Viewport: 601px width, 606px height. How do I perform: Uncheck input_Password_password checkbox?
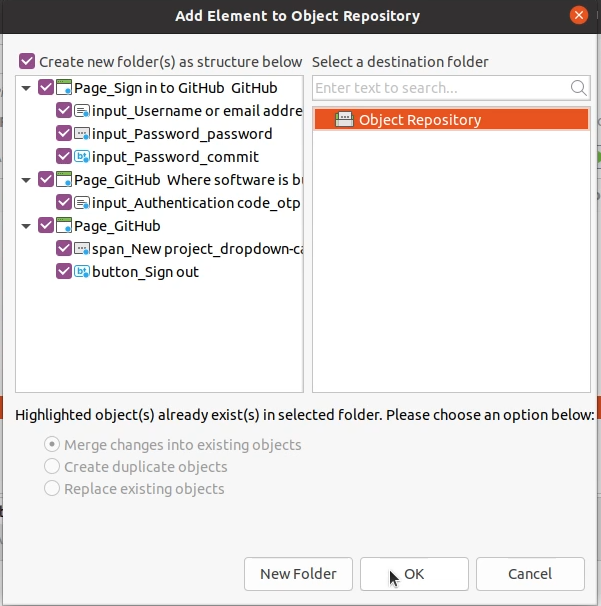click(x=64, y=133)
